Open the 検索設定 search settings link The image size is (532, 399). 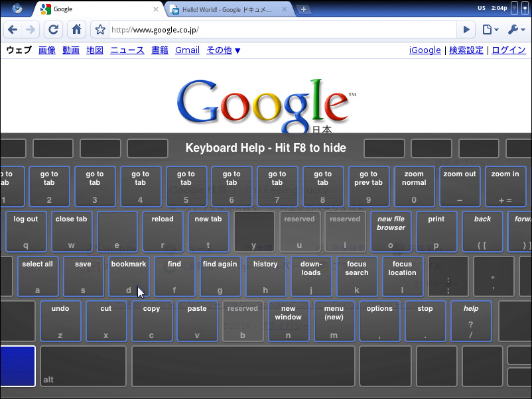point(466,50)
